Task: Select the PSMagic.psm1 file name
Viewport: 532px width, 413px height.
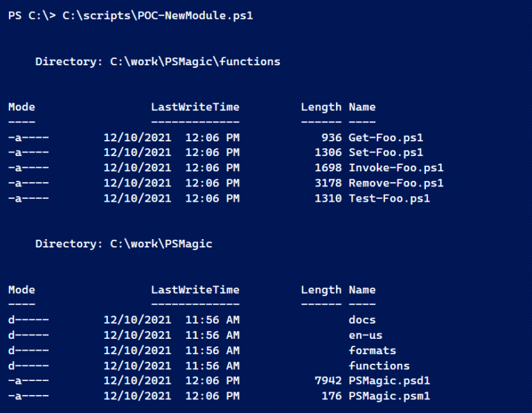Action: [389, 396]
